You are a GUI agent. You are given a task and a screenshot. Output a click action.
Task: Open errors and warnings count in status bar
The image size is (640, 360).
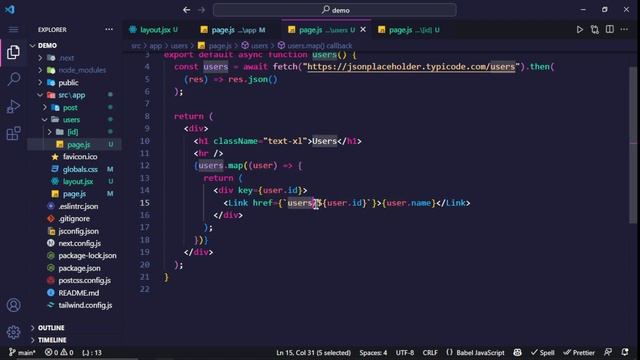(x=59, y=352)
